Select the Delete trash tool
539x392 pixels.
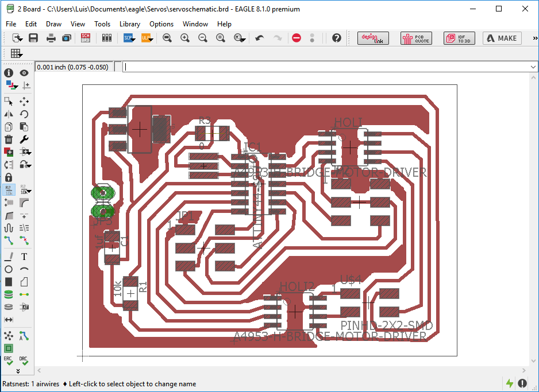coord(9,139)
